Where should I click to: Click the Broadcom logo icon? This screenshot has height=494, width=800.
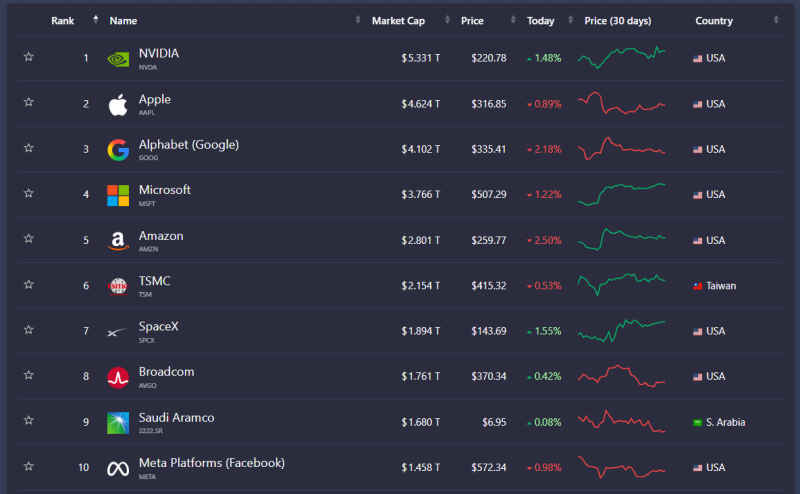click(118, 378)
